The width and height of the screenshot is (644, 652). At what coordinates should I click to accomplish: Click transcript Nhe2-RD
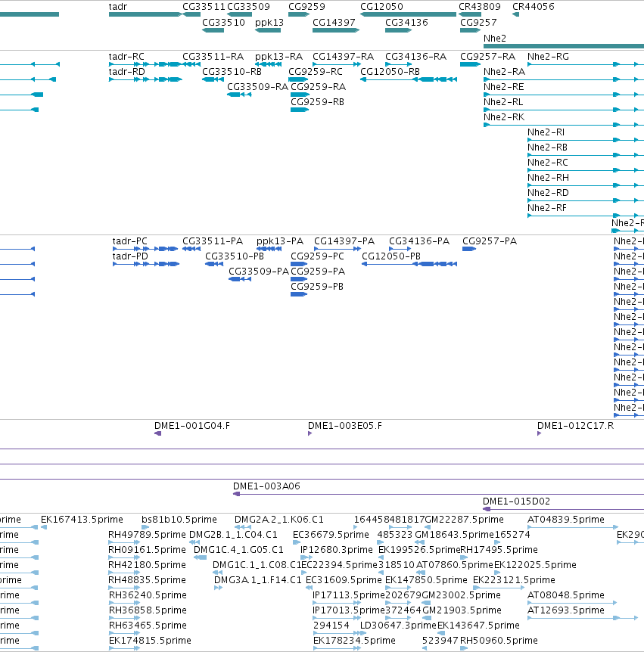548,193
